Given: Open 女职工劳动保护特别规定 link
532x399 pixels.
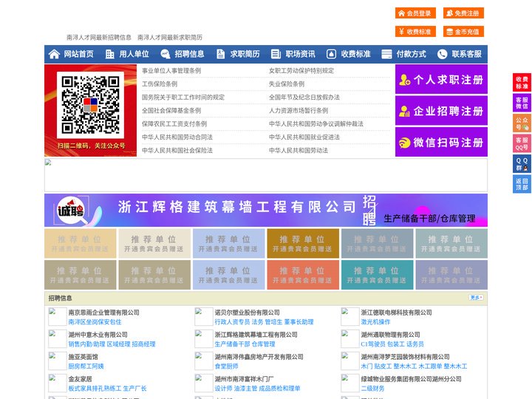Looking at the screenshot, I should pos(301,71).
